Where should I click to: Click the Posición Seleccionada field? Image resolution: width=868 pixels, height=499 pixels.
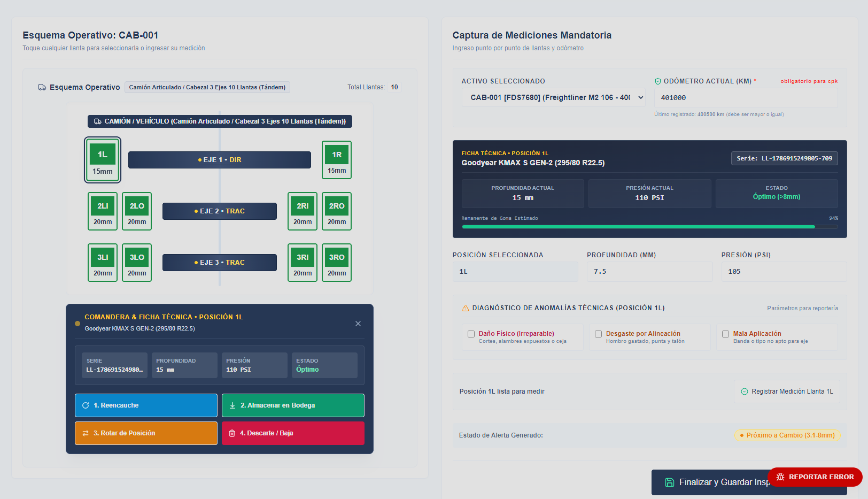(x=515, y=272)
